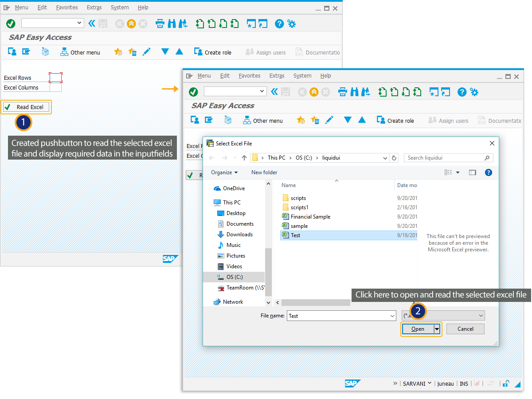Screen dimensions: 532x399
Task: Cancel the Select Excel File dialog
Action: coord(465,329)
